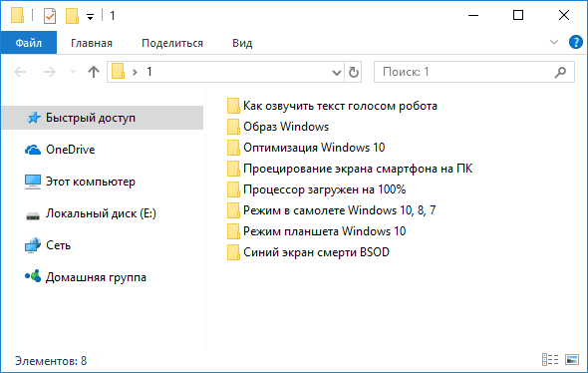
Task: Open Help with the blue question icon
Action: pyautogui.click(x=575, y=42)
